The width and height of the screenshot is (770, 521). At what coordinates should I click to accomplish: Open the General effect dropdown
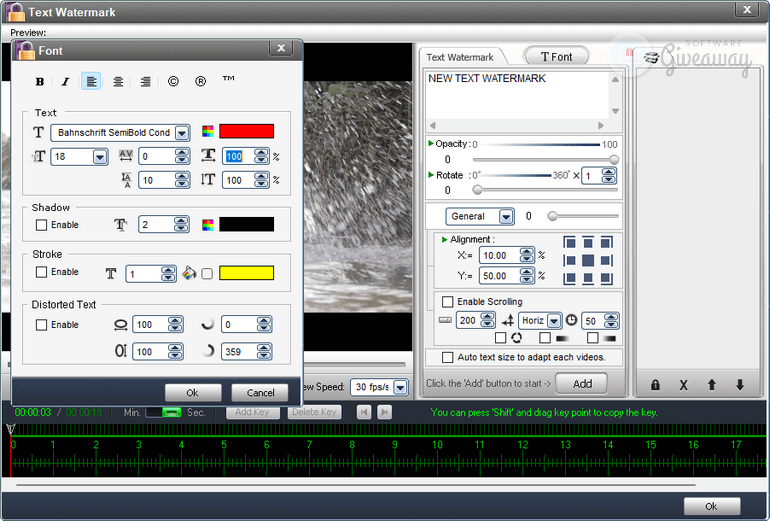(x=506, y=216)
